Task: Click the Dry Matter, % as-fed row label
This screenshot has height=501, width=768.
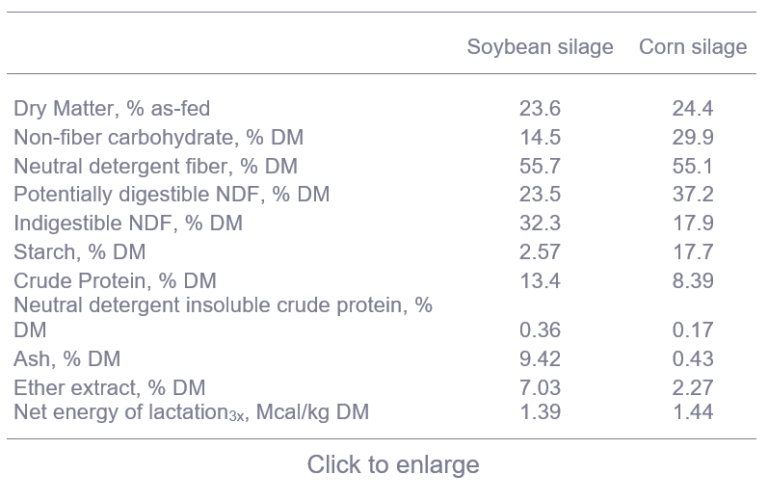Action: 112,108
